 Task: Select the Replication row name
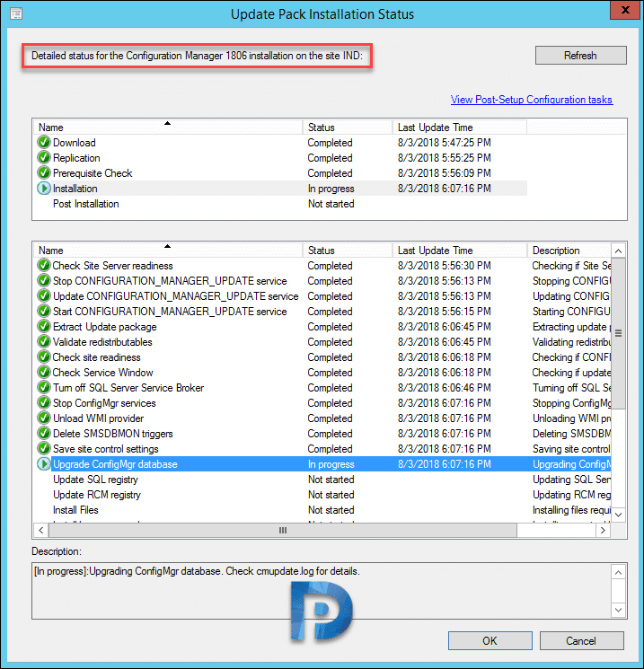click(x=76, y=158)
